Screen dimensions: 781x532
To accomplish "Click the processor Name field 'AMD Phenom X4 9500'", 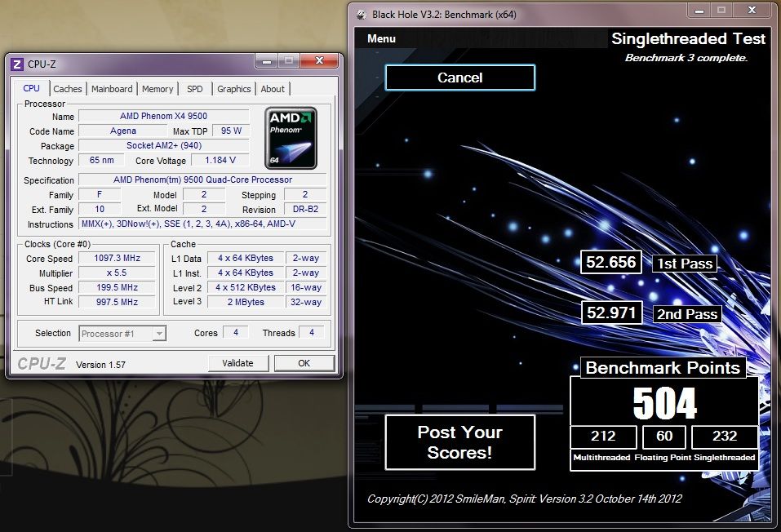I will tap(164, 116).
